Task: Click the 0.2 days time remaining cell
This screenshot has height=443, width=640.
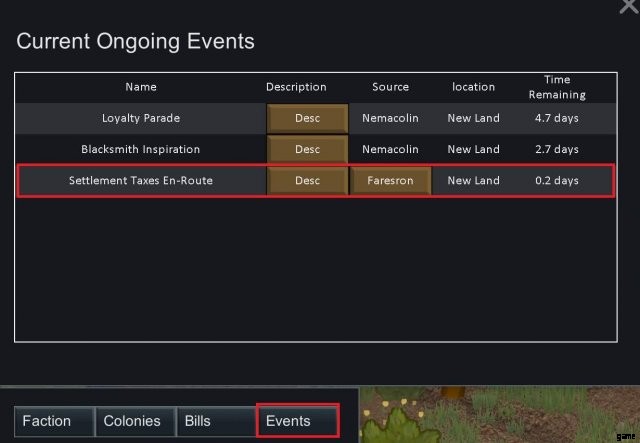Action: pyautogui.click(x=557, y=181)
